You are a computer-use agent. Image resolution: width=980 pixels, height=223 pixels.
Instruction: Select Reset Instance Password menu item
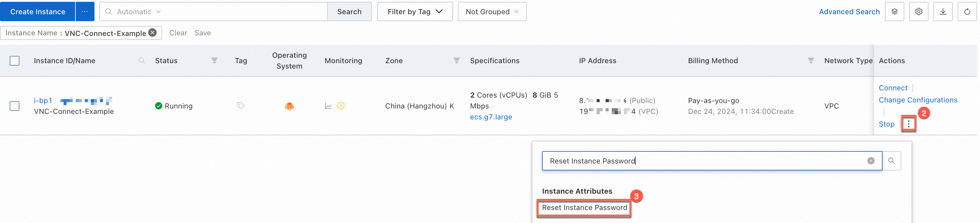[584, 208]
